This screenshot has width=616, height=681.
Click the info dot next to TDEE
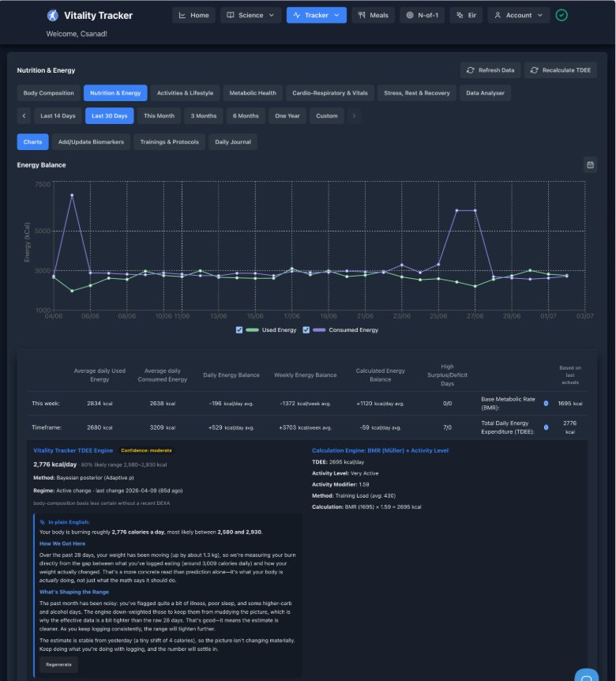[x=546, y=427]
